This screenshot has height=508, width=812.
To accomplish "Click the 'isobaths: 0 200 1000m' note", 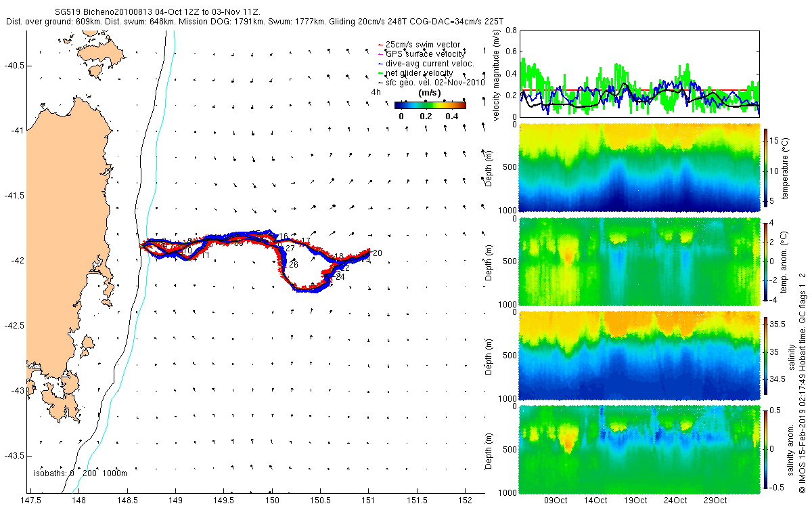I will click(81, 473).
